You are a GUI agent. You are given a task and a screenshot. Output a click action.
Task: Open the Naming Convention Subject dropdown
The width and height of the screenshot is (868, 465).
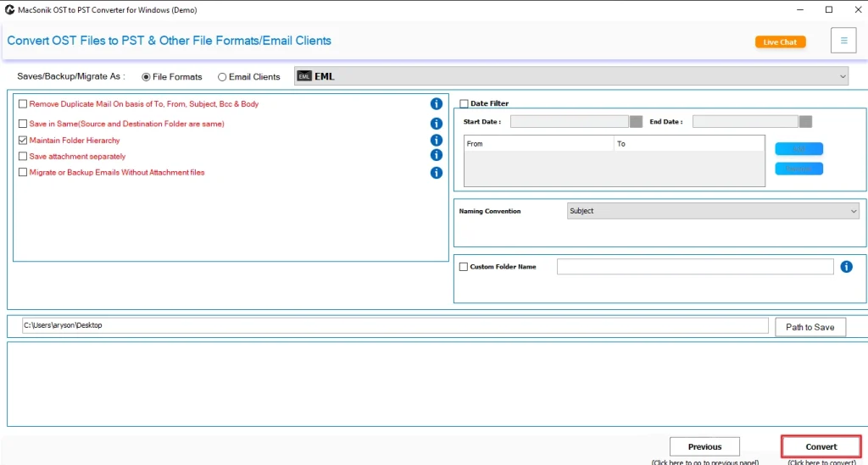853,211
